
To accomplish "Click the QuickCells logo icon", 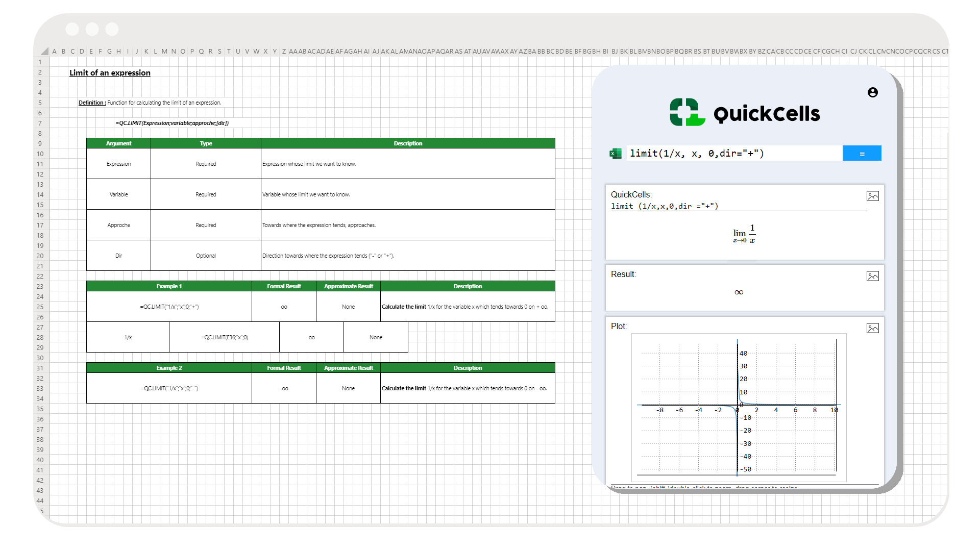I will tap(687, 112).
